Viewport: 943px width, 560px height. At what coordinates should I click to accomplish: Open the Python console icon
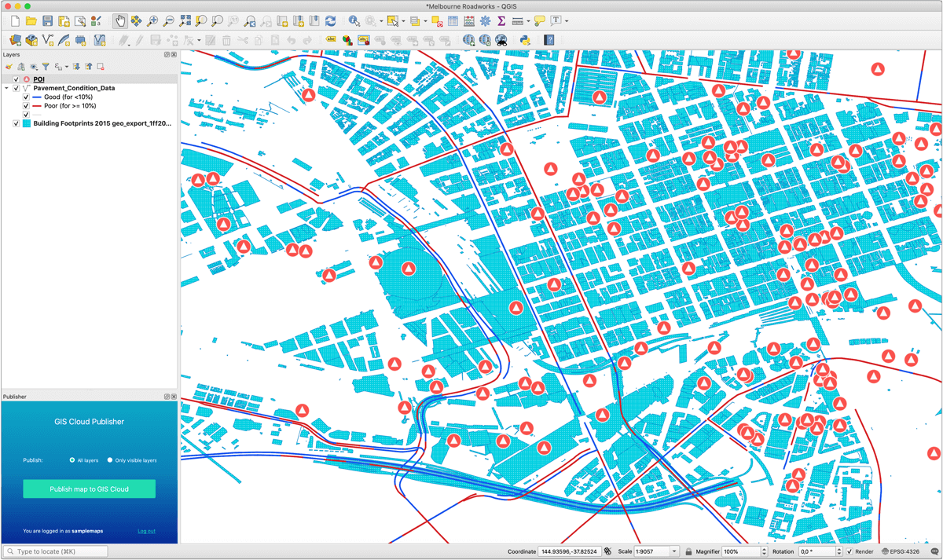pos(525,40)
